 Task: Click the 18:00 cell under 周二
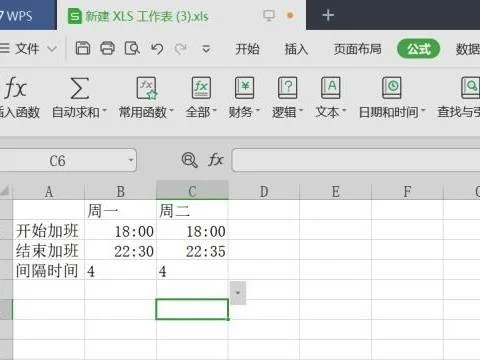(192, 230)
